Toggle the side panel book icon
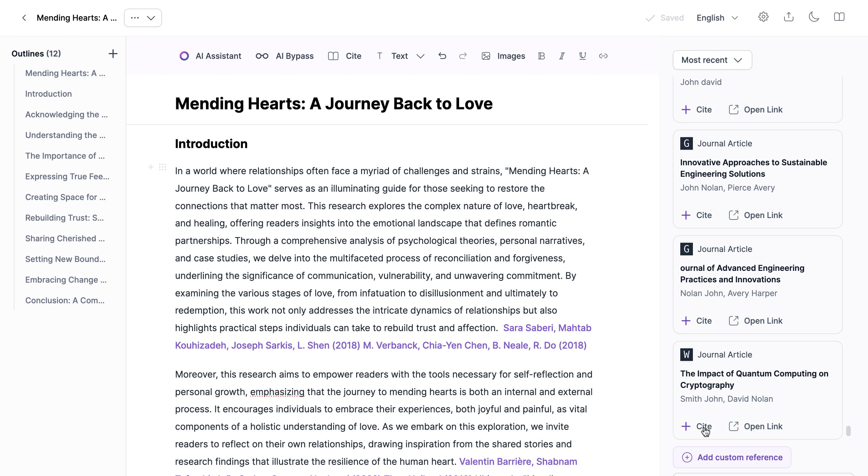 839,17
